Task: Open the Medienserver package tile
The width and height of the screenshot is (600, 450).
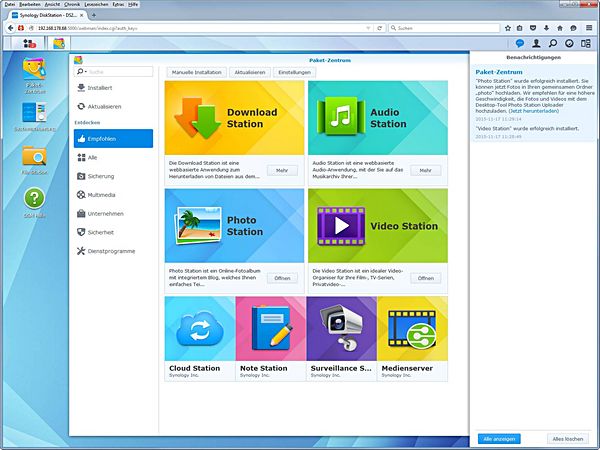Action: coord(412,339)
